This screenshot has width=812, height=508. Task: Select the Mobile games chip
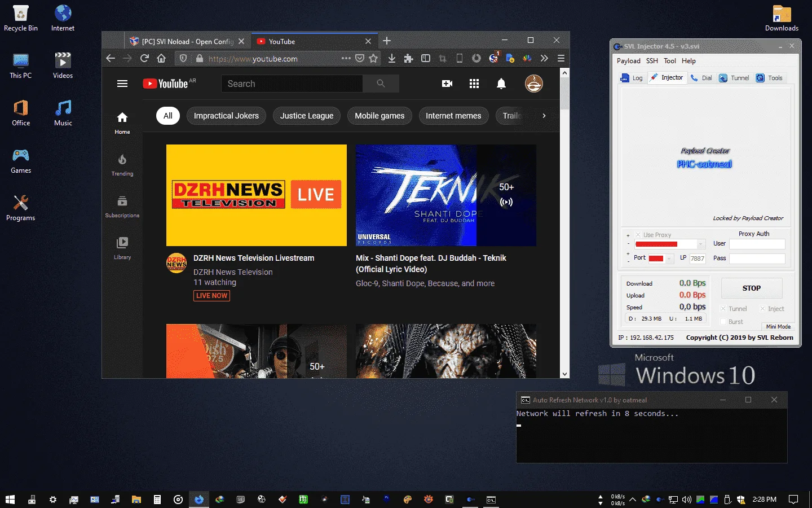(379, 116)
